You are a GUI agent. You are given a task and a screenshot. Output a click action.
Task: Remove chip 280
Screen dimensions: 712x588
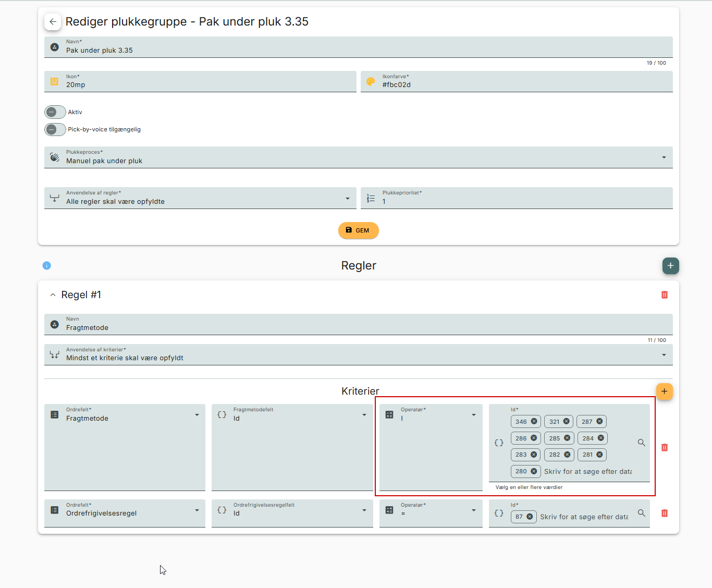pyautogui.click(x=534, y=471)
